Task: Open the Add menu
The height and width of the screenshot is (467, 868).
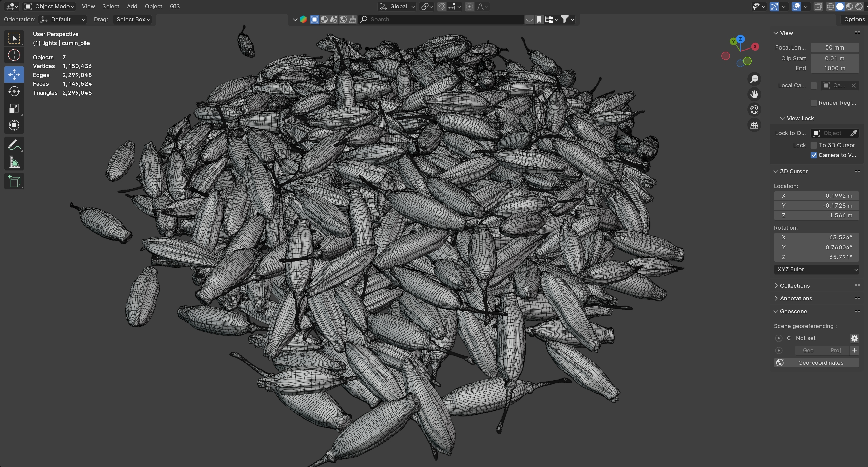Action: [132, 6]
